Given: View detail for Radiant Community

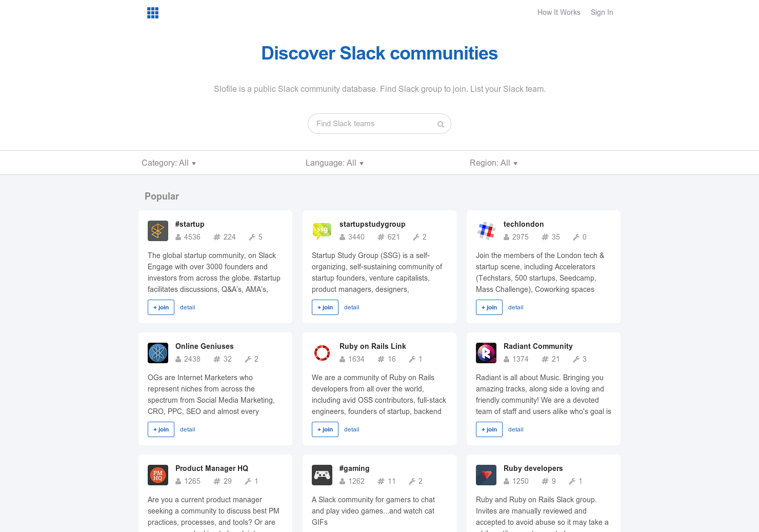Looking at the screenshot, I should click(x=516, y=429).
